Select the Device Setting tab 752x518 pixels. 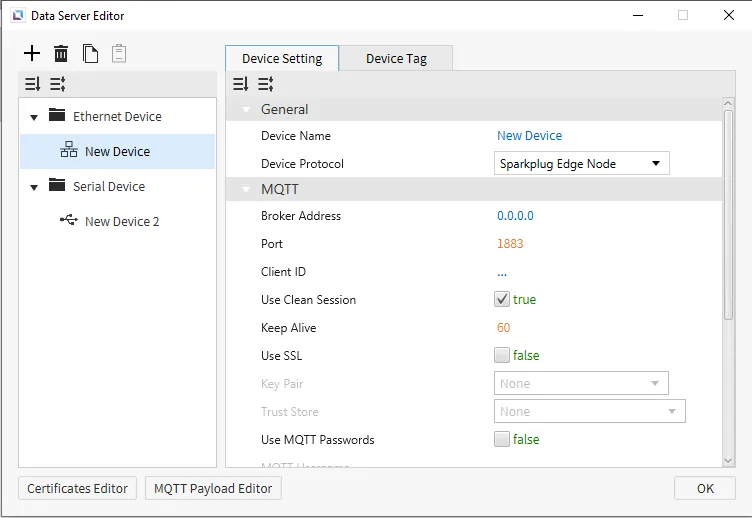282,58
